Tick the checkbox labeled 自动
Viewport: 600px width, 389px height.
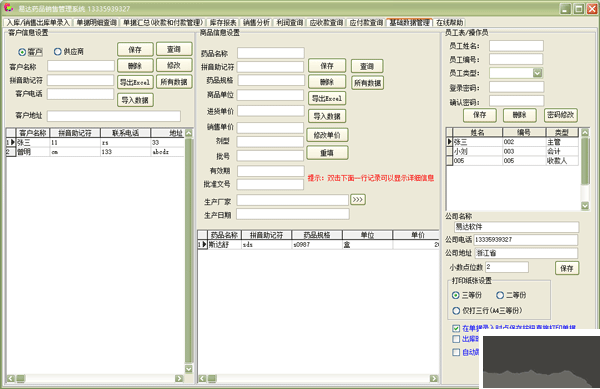pyautogui.click(x=456, y=352)
